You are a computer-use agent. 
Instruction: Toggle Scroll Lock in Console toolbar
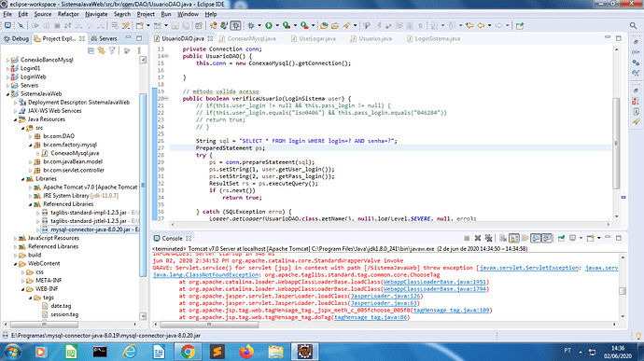514,238
